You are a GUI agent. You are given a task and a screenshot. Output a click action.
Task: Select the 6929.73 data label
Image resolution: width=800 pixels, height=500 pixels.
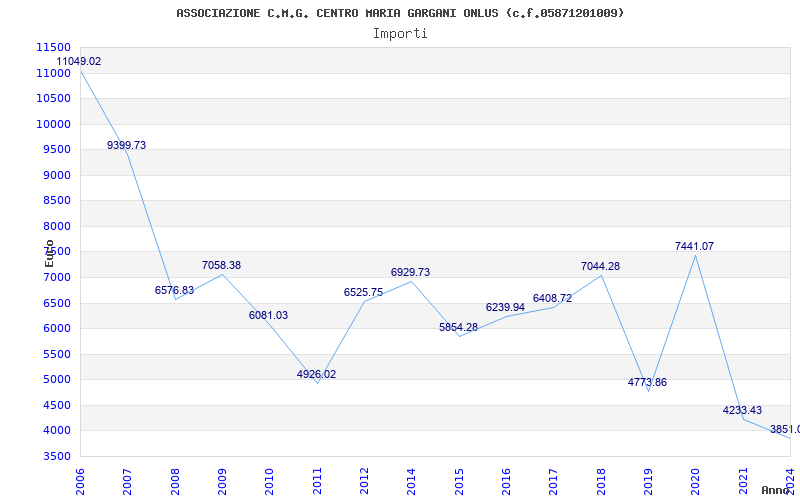pyautogui.click(x=411, y=272)
